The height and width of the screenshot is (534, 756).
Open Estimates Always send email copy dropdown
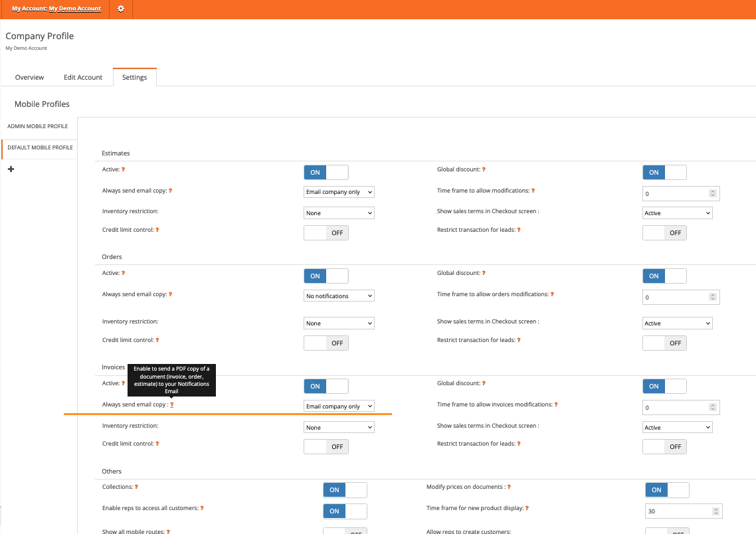[339, 192]
